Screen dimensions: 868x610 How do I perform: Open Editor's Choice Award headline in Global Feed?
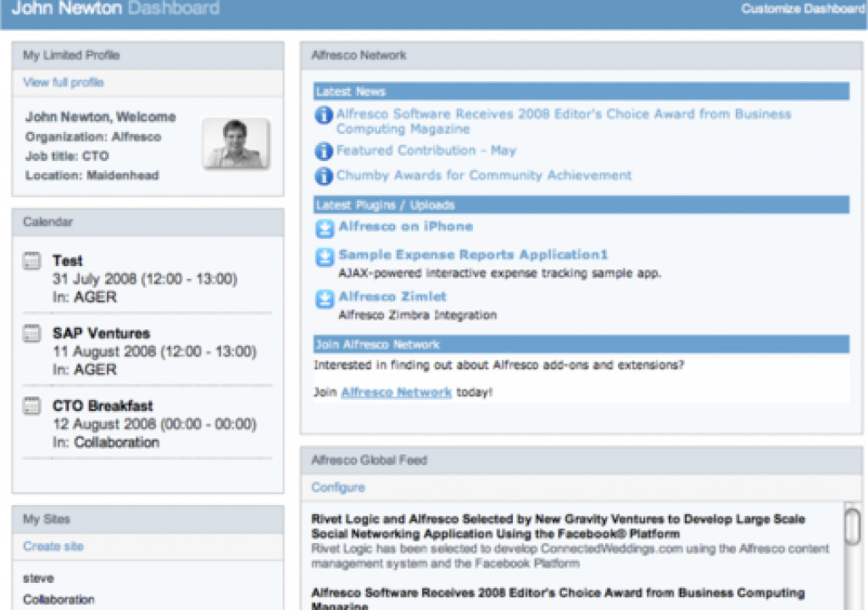[x=558, y=600]
